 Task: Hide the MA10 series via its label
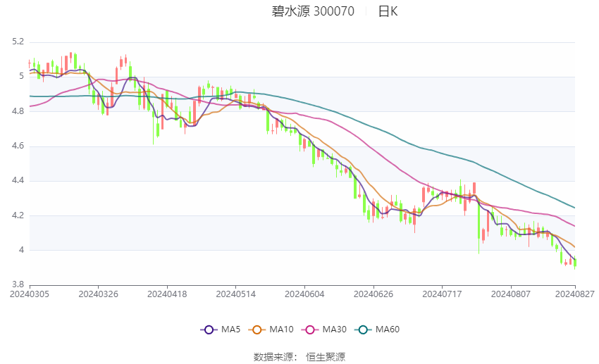tap(281, 329)
